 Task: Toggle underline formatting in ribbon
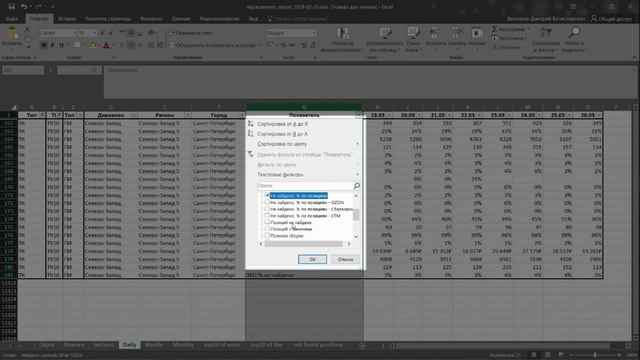coord(61,45)
